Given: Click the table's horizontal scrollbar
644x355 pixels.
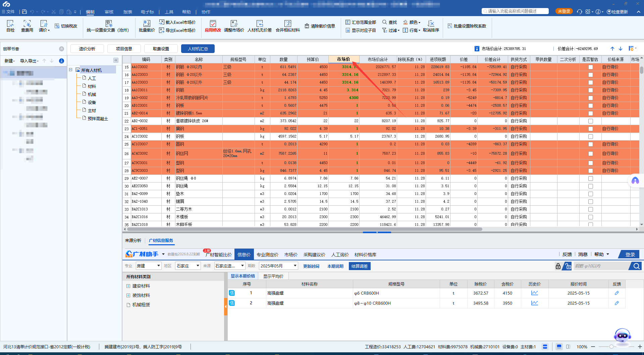Looking at the screenshot, I should pyautogui.click(x=305, y=229).
